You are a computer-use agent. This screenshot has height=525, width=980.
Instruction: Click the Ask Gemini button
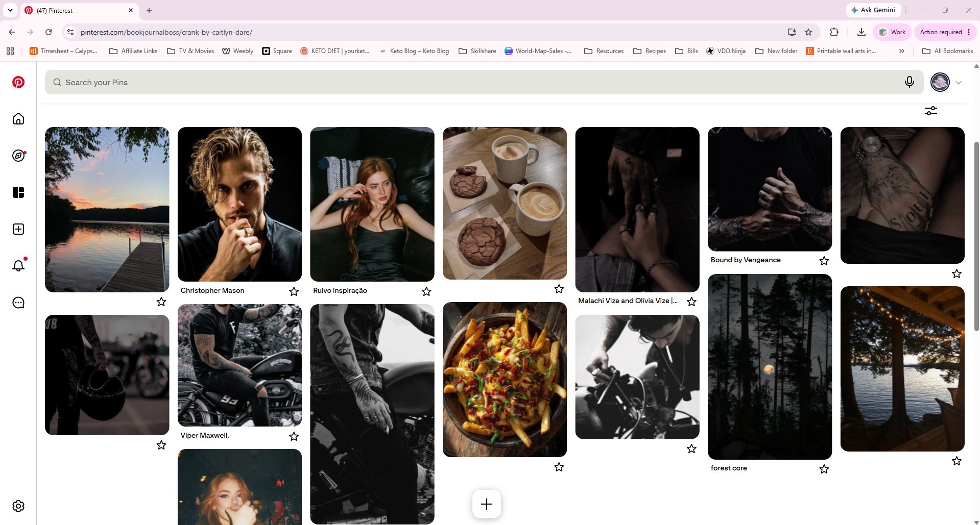click(x=873, y=10)
